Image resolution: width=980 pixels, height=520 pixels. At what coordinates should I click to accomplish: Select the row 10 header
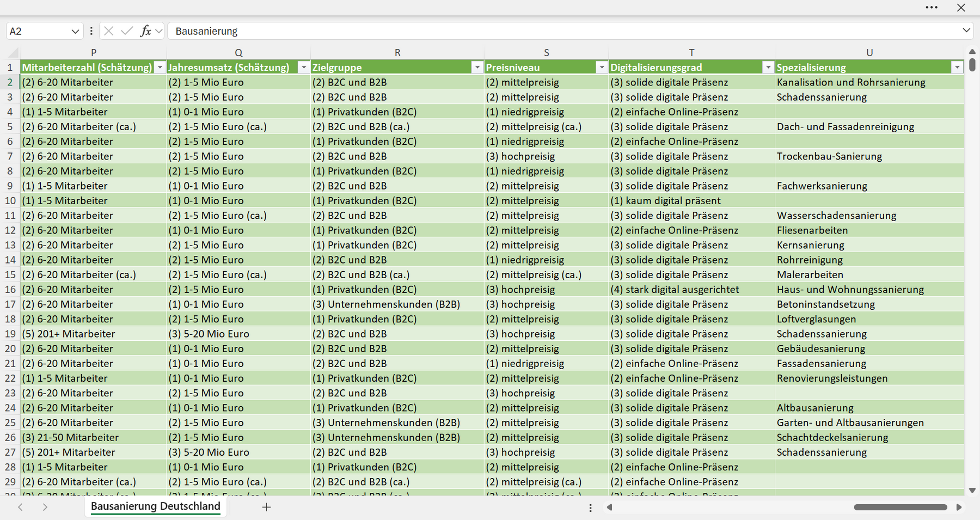[x=10, y=200]
